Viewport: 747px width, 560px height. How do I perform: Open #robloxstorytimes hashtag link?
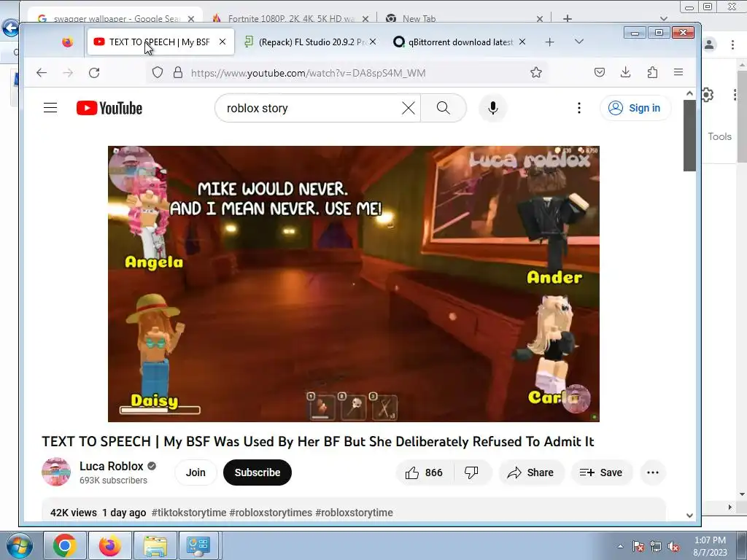(x=271, y=513)
